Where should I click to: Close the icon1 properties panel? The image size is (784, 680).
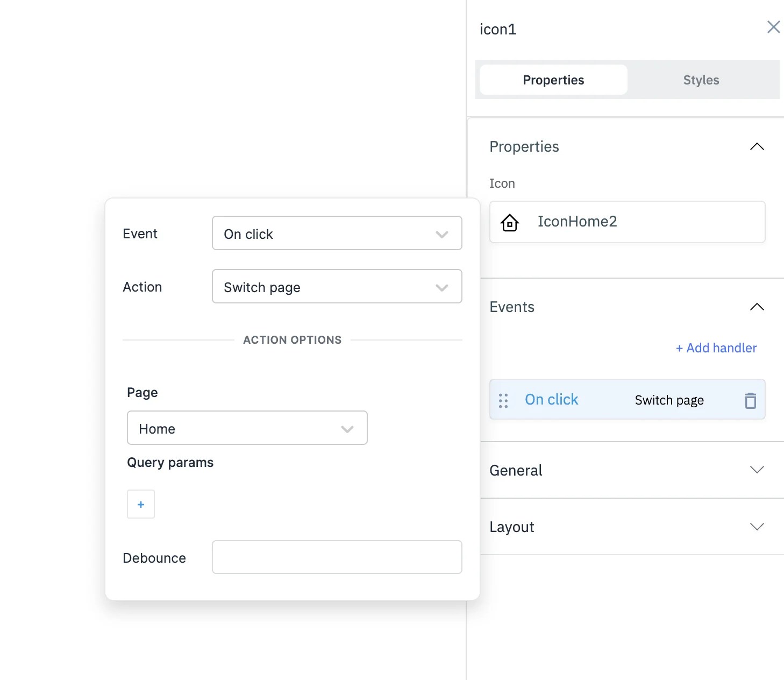773,27
